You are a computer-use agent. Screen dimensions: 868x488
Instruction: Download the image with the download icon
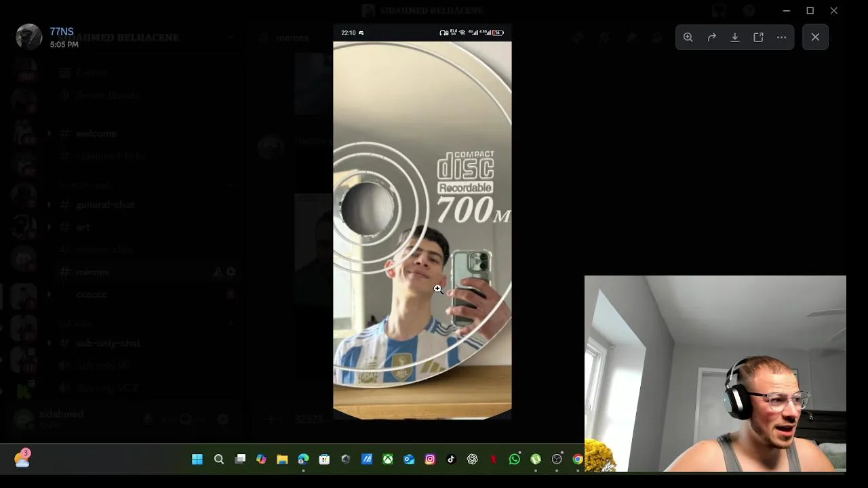click(x=735, y=37)
